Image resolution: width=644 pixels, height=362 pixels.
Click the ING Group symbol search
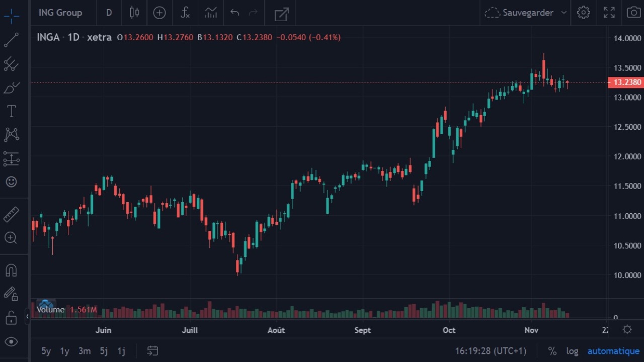click(x=60, y=13)
